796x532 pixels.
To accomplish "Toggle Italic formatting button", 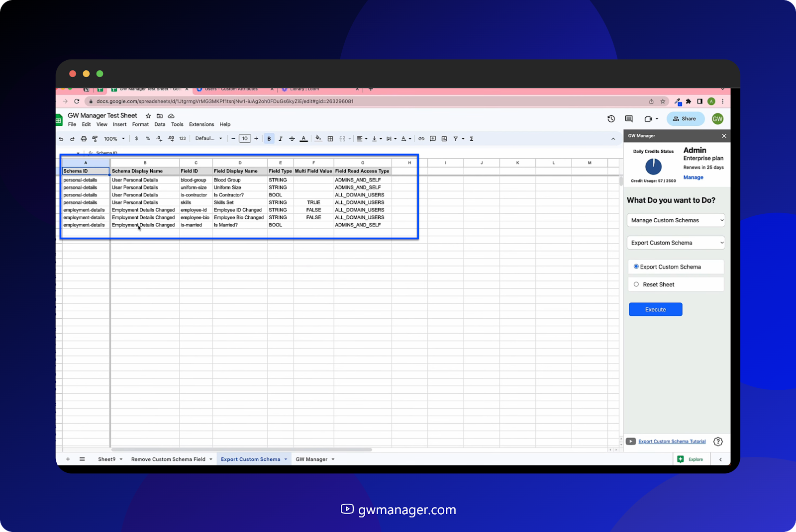I will [281, 139].
